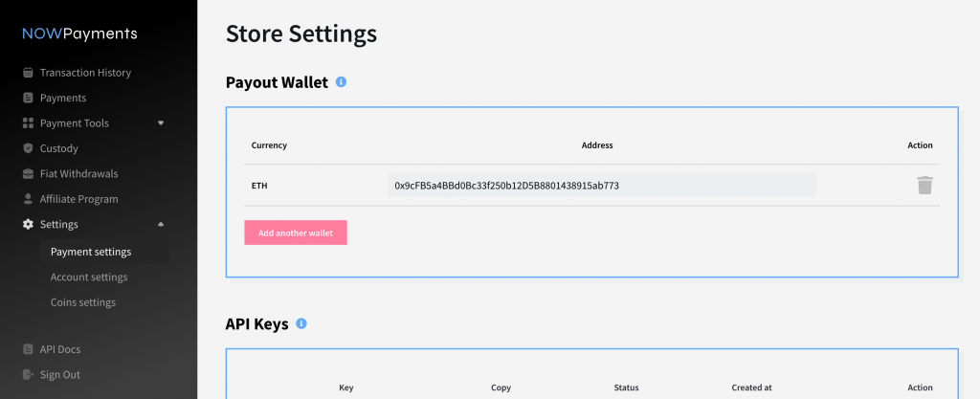Screen dimensions: 980x399
Task: Click the Affiliate Program person icon
Action: 29,199
